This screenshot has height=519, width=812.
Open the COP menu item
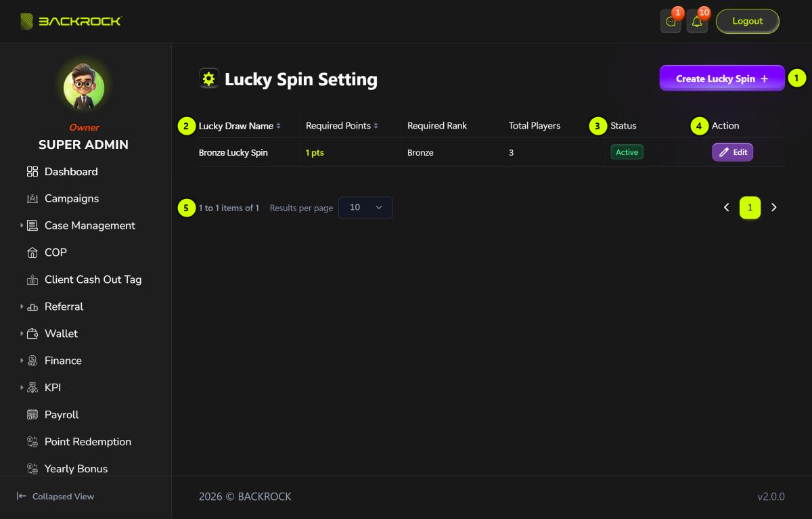coord(55,253)
